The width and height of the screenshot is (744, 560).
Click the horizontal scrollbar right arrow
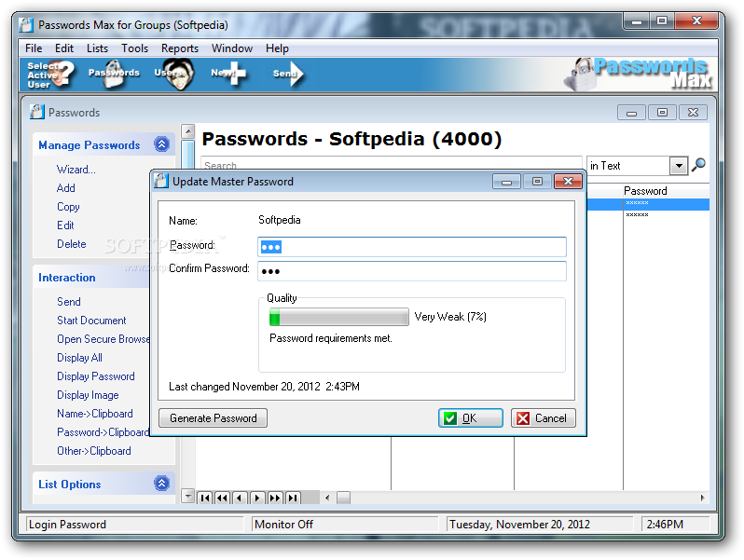[702, 498]
